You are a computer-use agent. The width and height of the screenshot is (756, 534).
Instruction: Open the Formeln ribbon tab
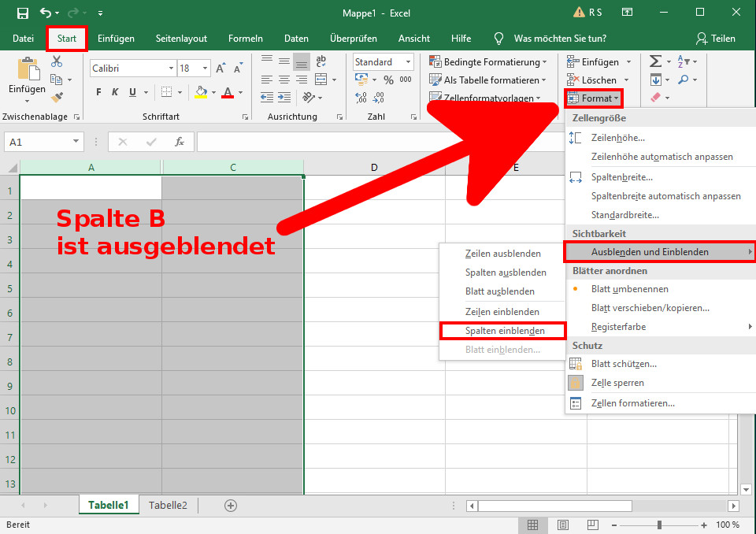click(x=245, y=39)
